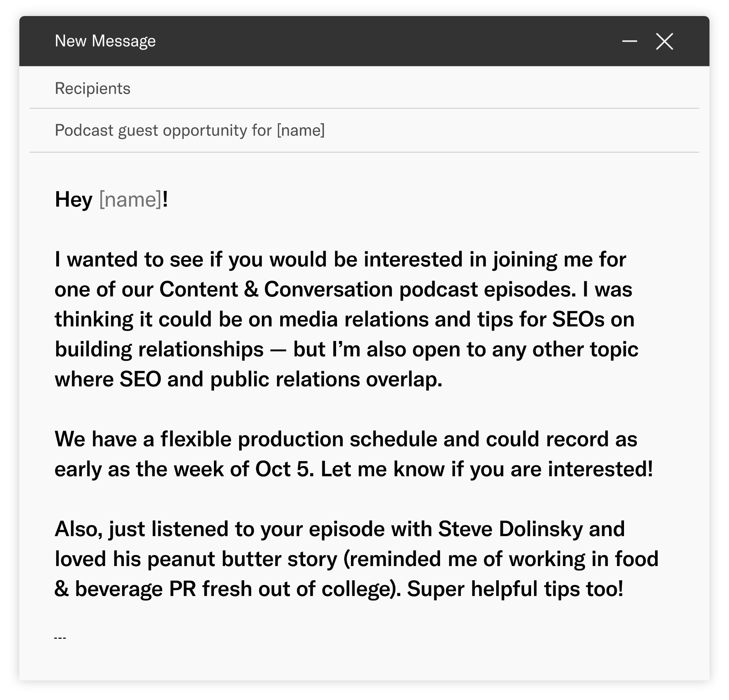Click the word Hey in the greeting
Image resolution: width=729 pixels, height=700 pixels.
click(x=73, y=200)
